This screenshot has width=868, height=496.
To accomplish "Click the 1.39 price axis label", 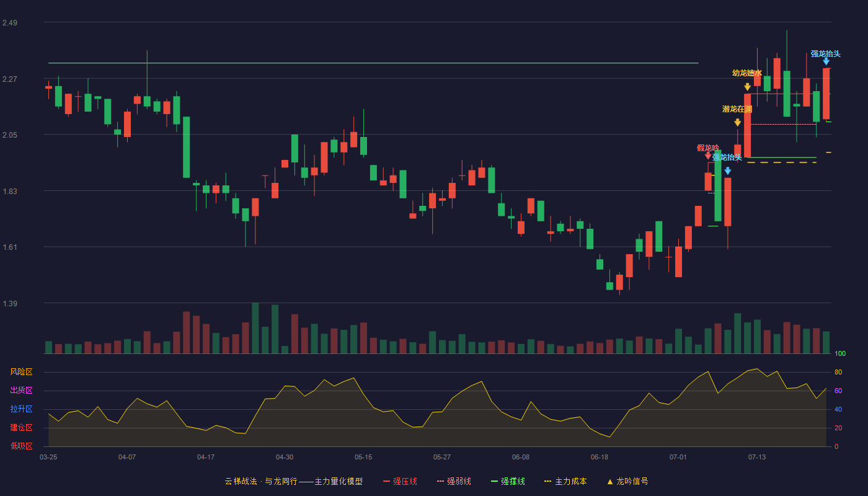I will tap(10, 304).
